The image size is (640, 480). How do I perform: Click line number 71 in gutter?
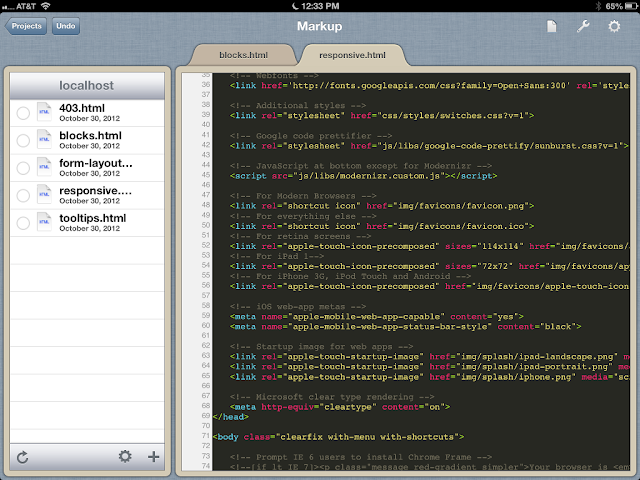tap(206, 436)
